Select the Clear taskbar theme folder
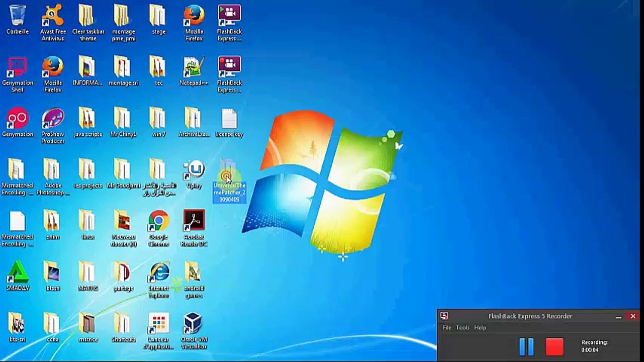The height and width of the screenshot is (362, 644). (x=88, y=23)
